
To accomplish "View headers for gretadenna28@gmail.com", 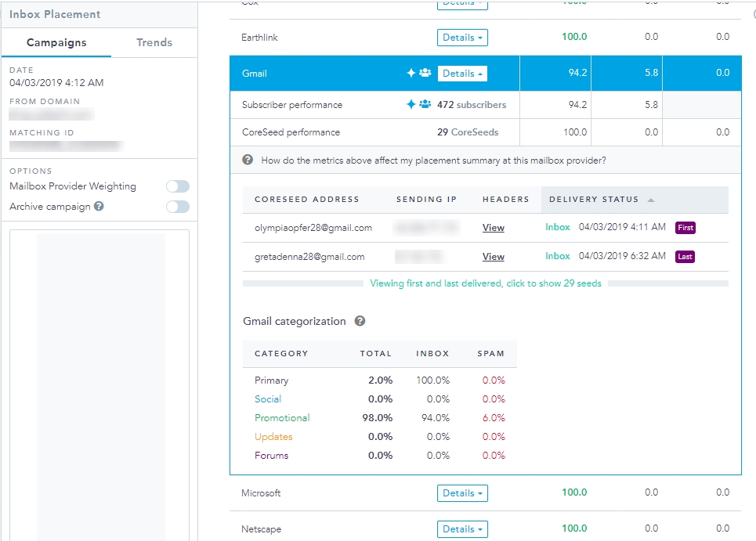I will coord(494,257).
